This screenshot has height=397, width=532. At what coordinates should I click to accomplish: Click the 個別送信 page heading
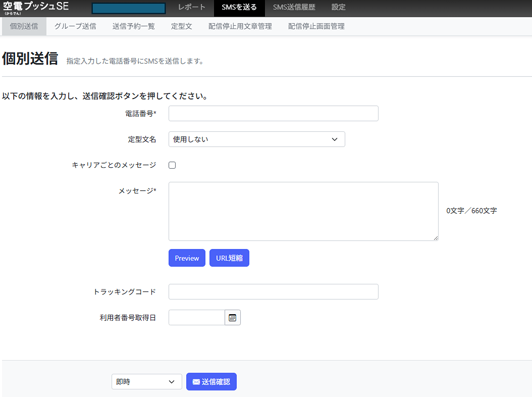point(30,59)
